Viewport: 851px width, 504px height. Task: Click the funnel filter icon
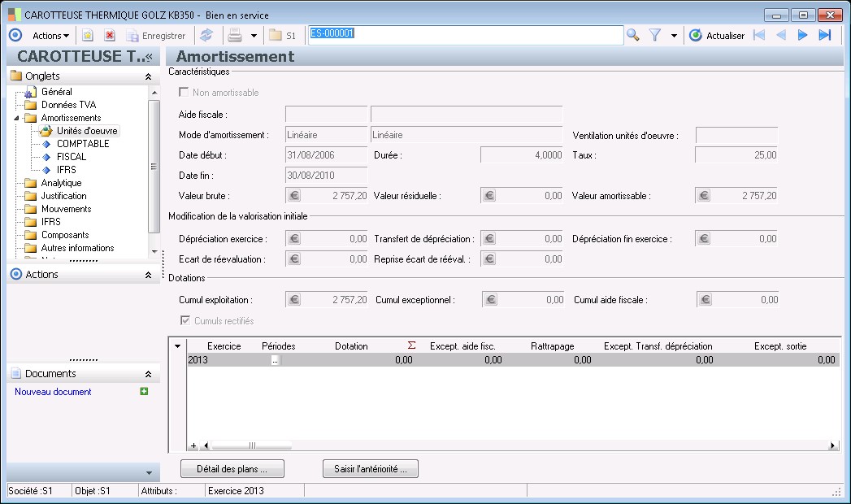[655, 36]
